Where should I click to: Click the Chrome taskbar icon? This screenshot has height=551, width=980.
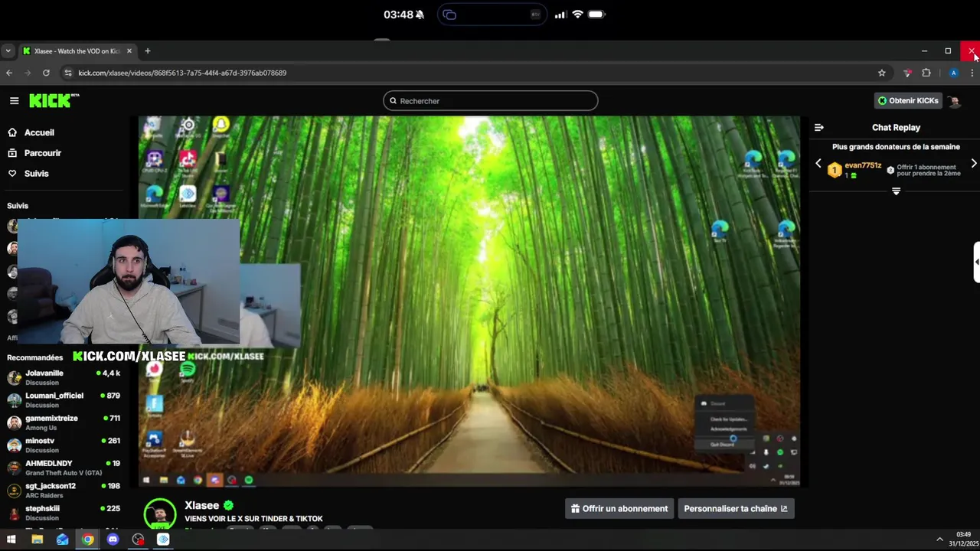88,540
